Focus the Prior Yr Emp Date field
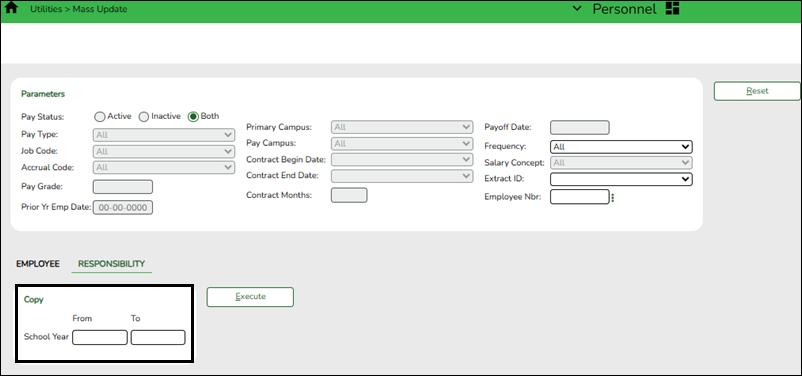The height and width of the screenshot is (376, 802). pyautogui.click(x=123, y=208)
